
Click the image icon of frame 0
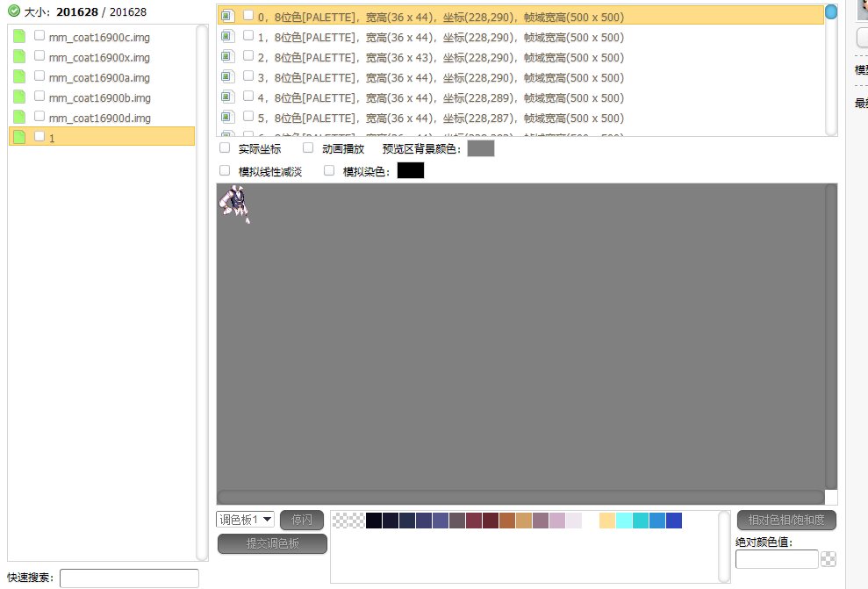tap(227, 16)
